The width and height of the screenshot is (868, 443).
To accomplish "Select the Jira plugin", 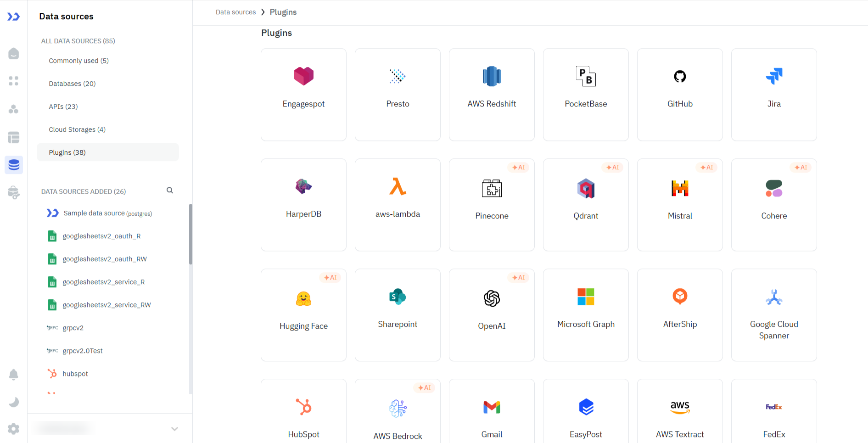I will [774, 95].
